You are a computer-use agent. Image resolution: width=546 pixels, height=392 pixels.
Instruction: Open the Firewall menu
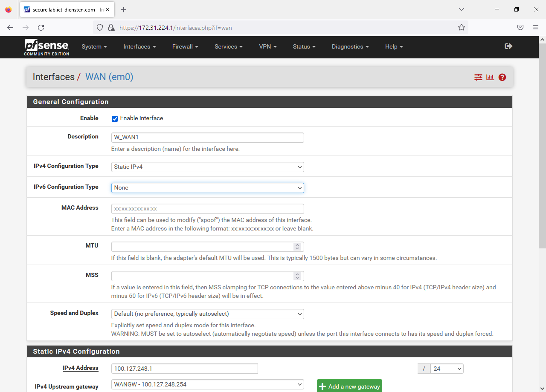185,46
